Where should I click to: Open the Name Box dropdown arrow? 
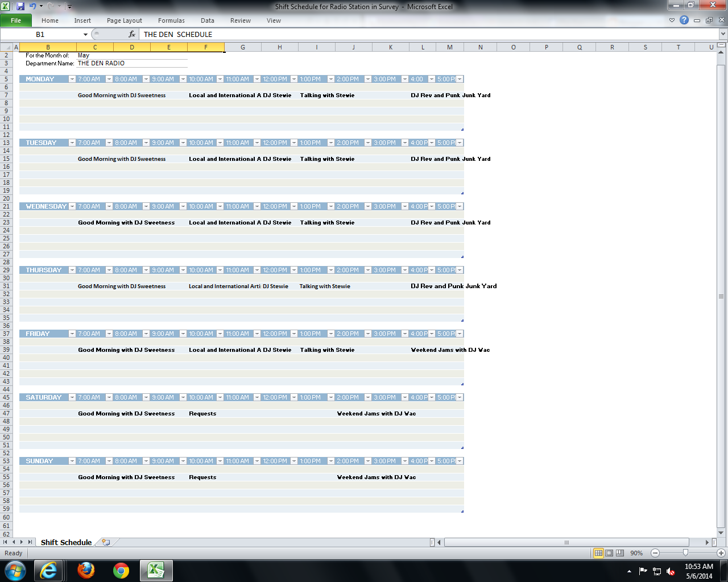coord(85,35)
